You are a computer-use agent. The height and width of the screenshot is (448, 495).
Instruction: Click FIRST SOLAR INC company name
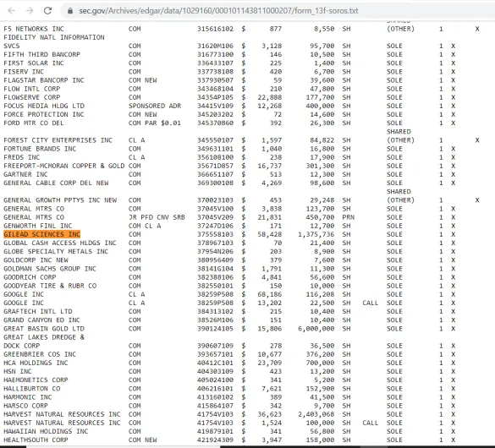pyautogui.click(x=34, y=63)
